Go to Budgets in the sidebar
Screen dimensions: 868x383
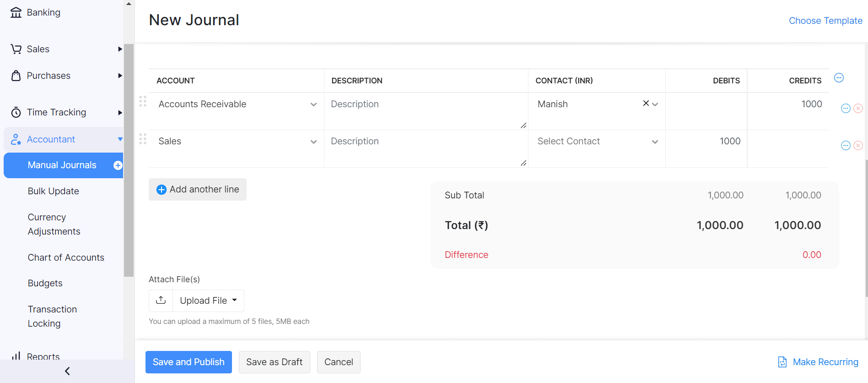(45, 283)
